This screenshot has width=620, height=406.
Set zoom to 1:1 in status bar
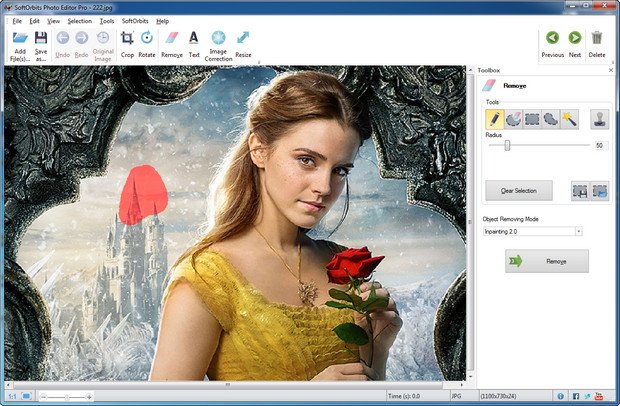[x=12, y=396]
